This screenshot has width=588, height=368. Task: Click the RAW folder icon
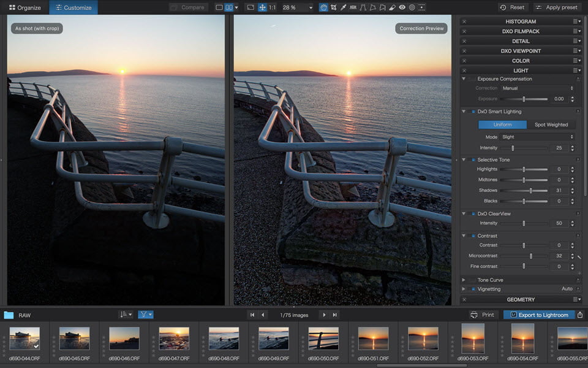(x=9, y=315)
